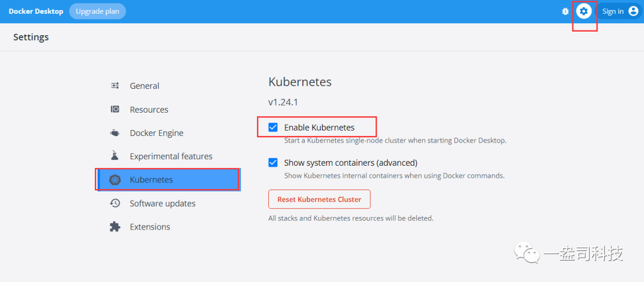This screenshot has width=644, height=282.
Task: Uncheck the Enable Kubernetes checkbox
Action: tap(273, 128)
